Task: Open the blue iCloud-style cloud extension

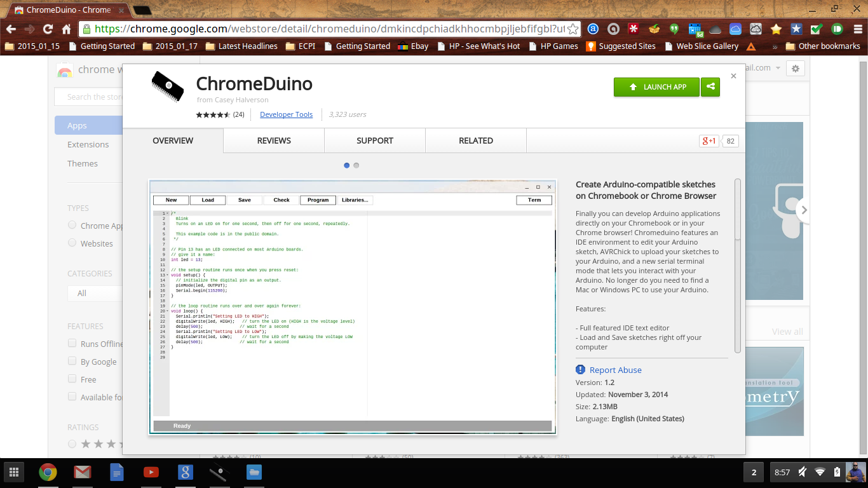Action: [735, 29]
